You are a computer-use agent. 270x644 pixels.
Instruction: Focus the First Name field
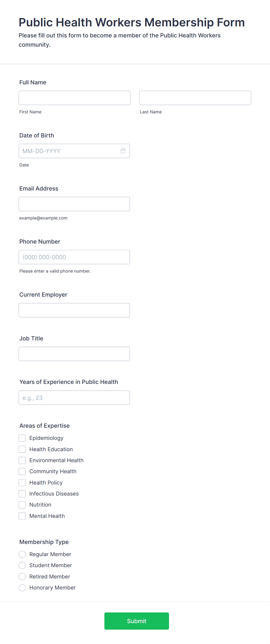[x=74, y=98]
